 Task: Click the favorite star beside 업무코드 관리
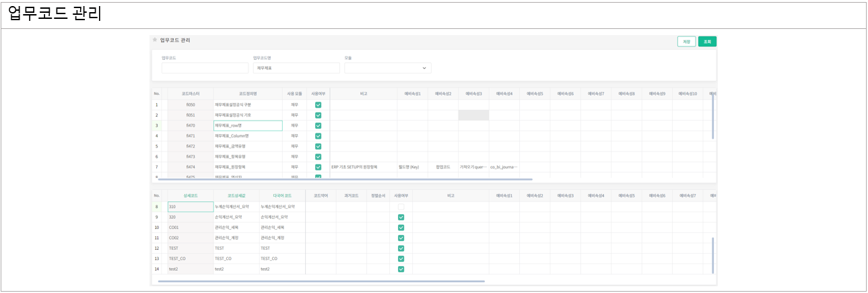tap(155, 40)
